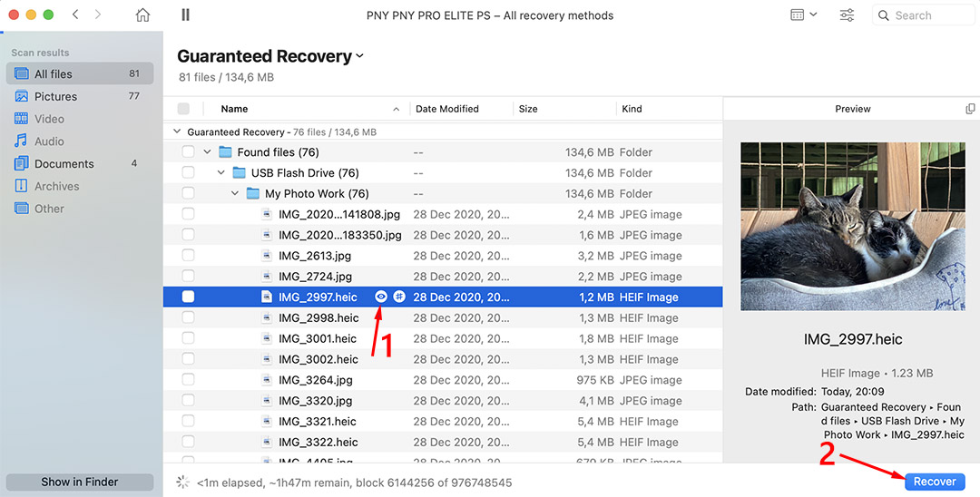Click the Home icon in toolbar
The width and height of the screenshot is (980, 497).
[x=142, y=15]
